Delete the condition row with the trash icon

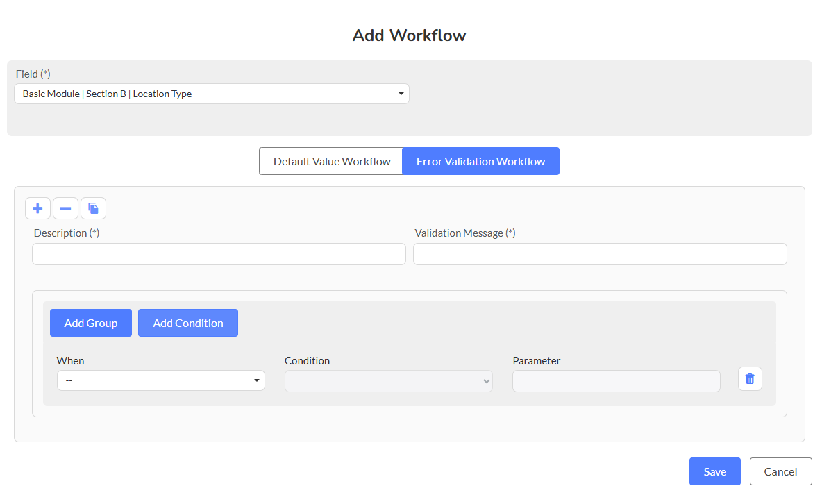tap(750, 379)
